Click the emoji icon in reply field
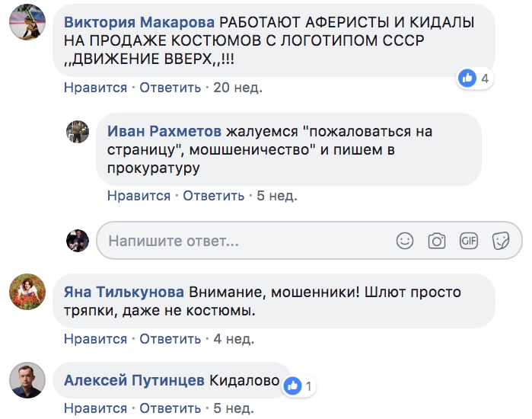This screenshot has width=532, height=419. [x=405, y=241]
